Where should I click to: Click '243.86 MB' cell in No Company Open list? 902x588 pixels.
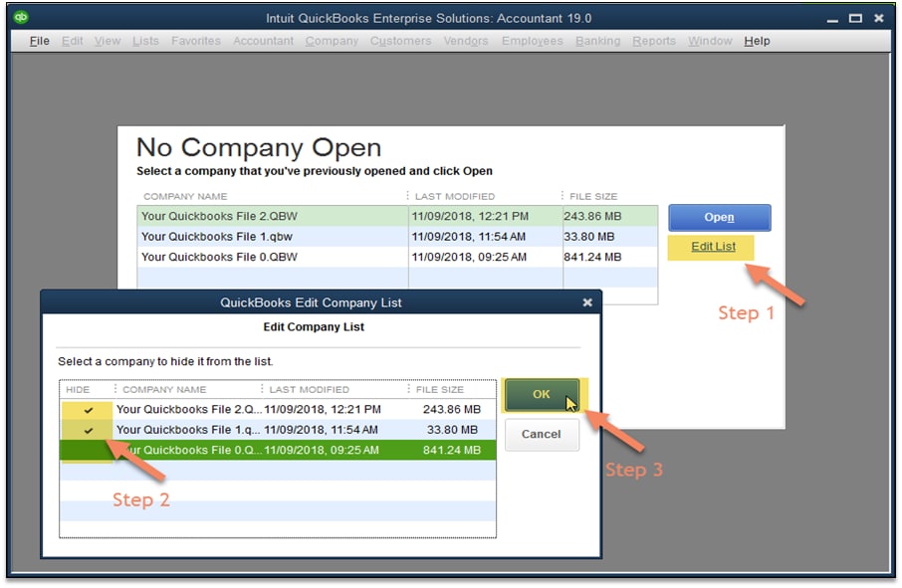click(x=592, y=216)
